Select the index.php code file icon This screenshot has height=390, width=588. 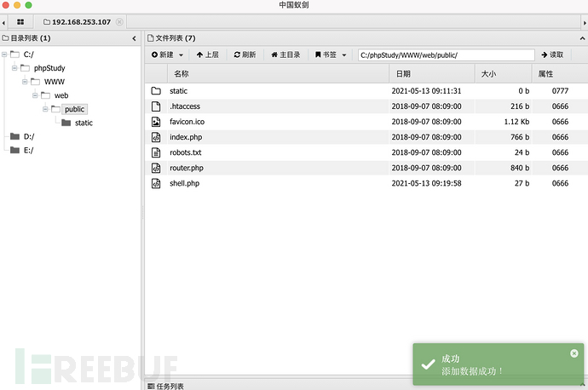point(156,137)
